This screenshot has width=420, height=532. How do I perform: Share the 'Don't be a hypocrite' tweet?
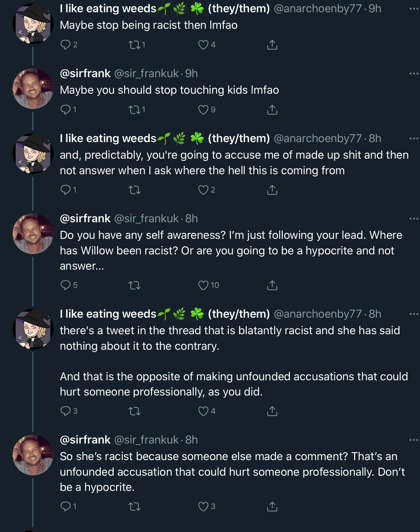(272, 506)
